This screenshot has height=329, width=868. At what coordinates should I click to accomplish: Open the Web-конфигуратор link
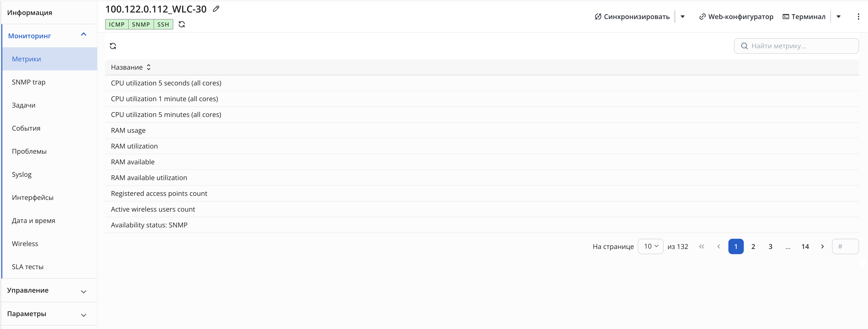pos(736,17)
